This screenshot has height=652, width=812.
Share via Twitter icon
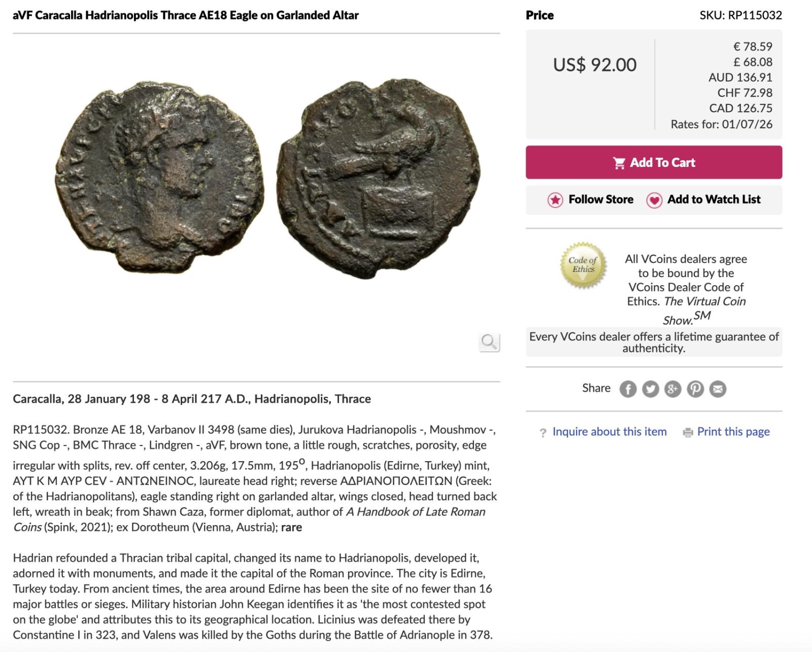[650, 389]
